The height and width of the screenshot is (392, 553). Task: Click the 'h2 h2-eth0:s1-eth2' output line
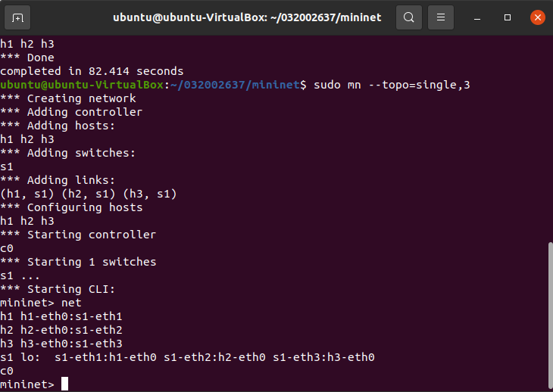pyautogui.click(x=61, y=330)
